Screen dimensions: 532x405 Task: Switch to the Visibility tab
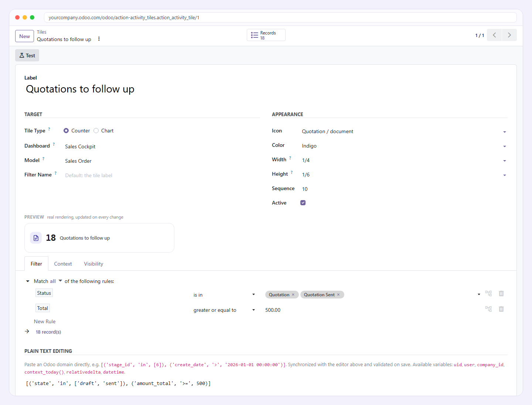(x=93, y=264)
